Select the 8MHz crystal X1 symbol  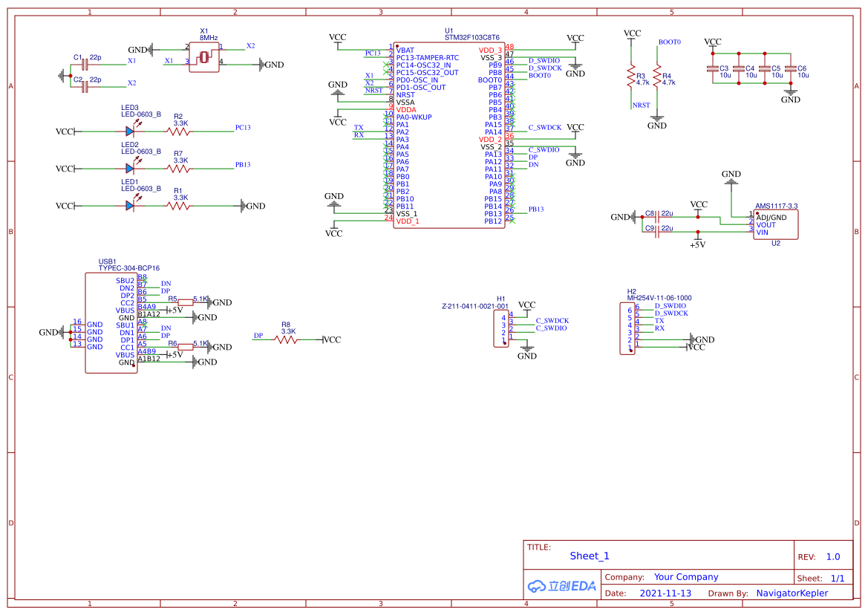coord(203,58)
